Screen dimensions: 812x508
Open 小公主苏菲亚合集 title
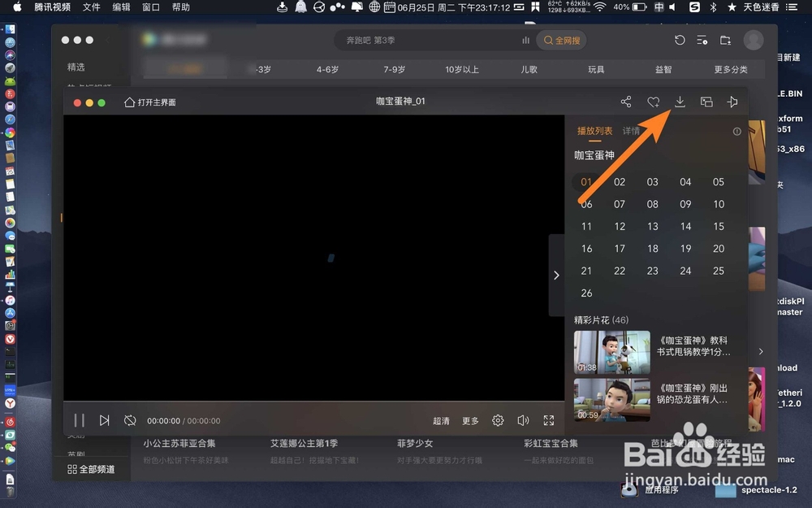point(179,444)
